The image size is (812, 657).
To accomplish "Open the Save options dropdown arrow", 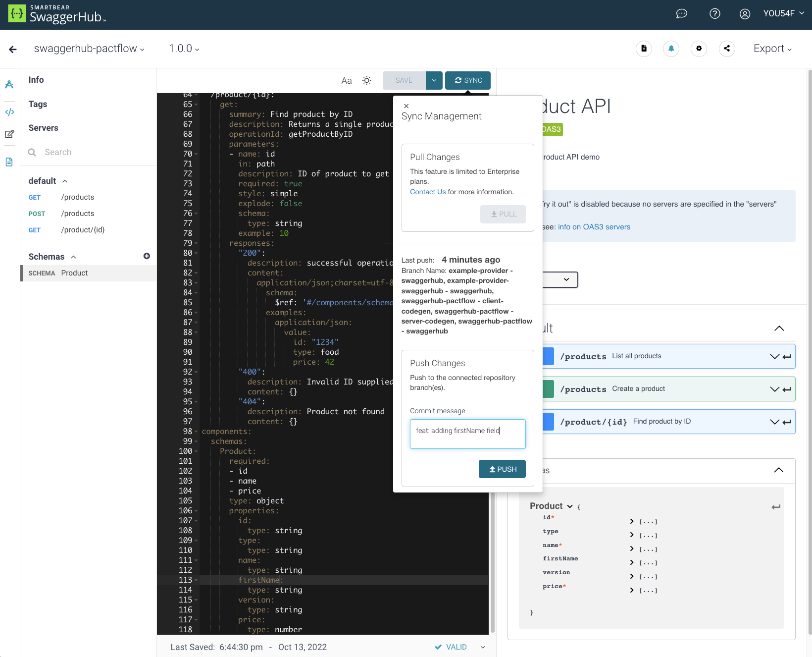I will (434, 80).
